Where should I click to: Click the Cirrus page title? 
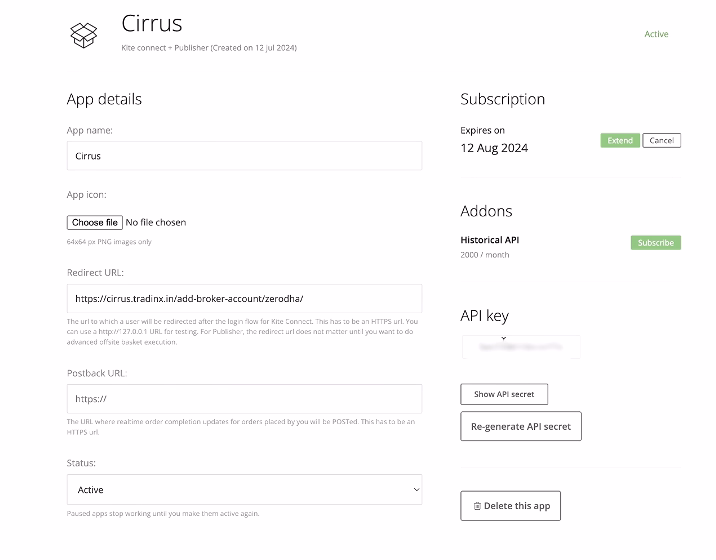(152, 22)
